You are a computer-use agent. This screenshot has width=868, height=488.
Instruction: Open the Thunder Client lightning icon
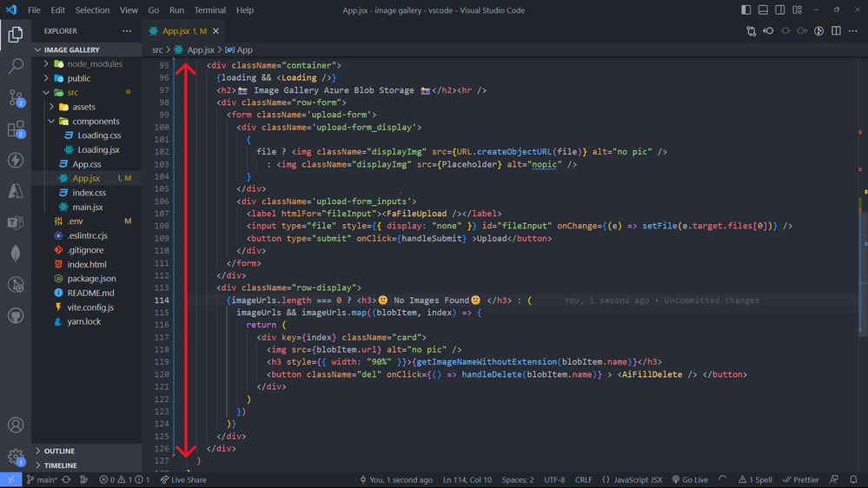click(16, 161)
